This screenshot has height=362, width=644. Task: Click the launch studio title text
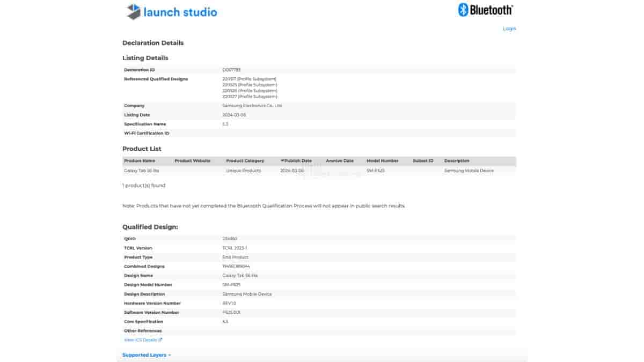tap(180, 12)
